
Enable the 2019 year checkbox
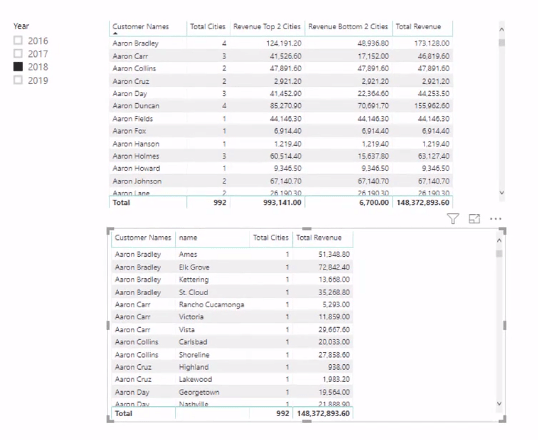coord(18,80)
